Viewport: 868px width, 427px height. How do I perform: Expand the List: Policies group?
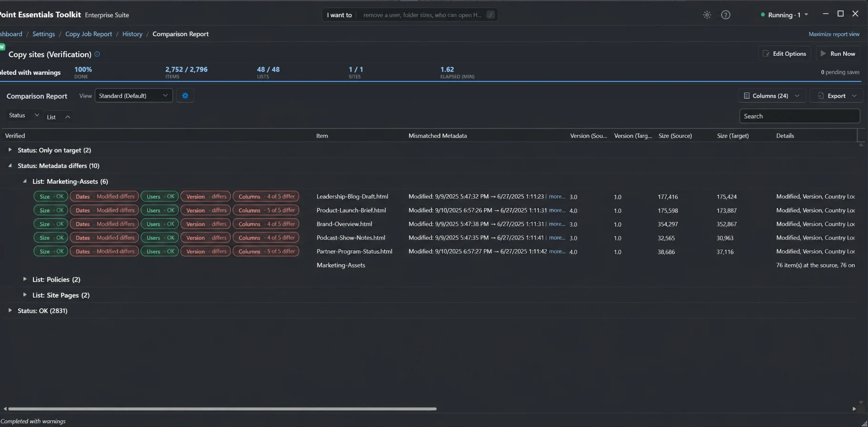tap(25, 279)
